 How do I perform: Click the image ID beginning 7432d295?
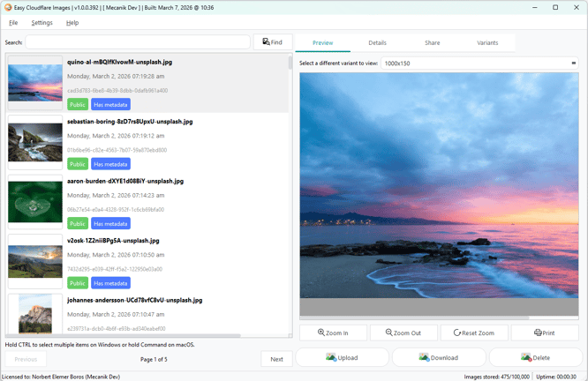tap(115, 269)
